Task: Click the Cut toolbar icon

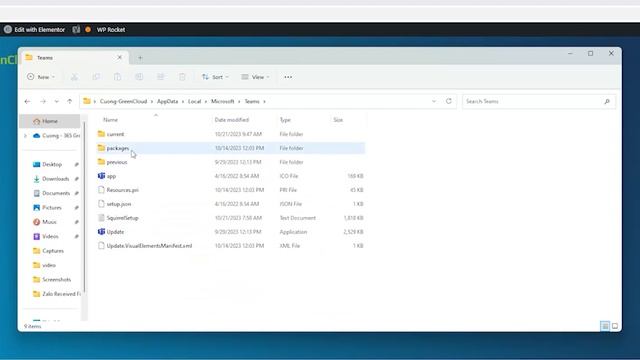Action: pyautogui.click(x=74, y=77)
